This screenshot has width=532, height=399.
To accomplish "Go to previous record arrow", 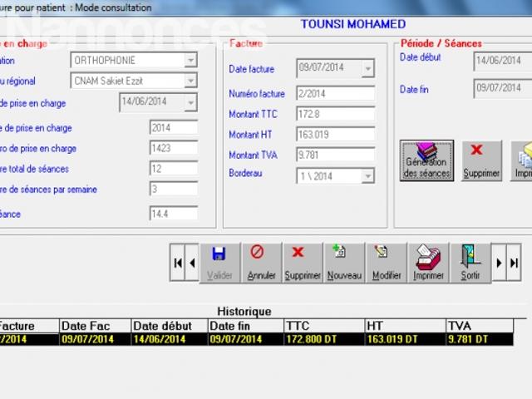I will coord(192,263).
